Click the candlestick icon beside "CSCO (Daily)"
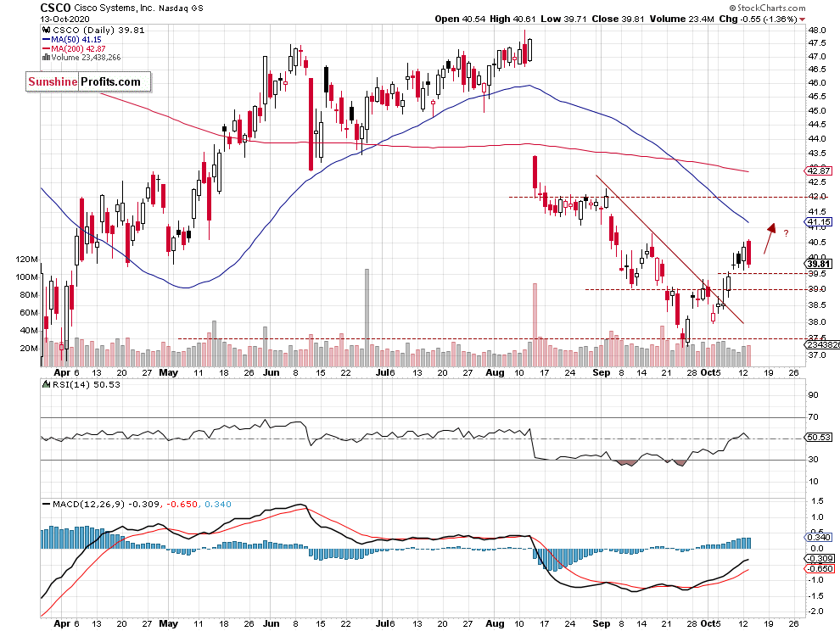 46,30
